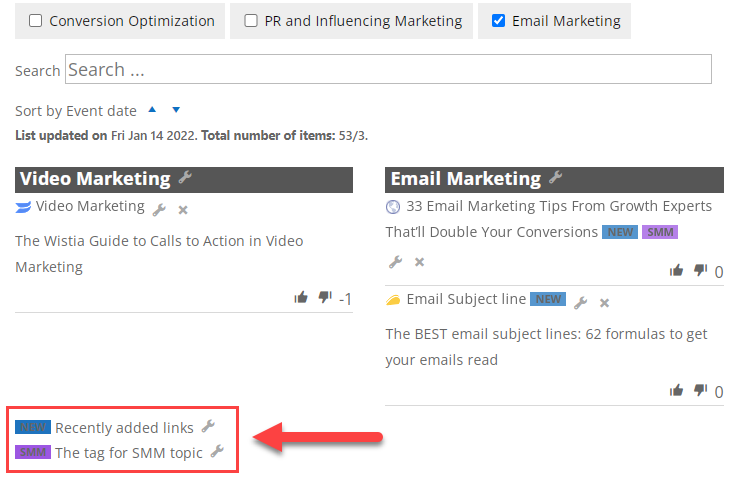The width and height of the screenshot is (747, 483).
Task: Select the Email Marketing heading title
Action: point(466,179)
